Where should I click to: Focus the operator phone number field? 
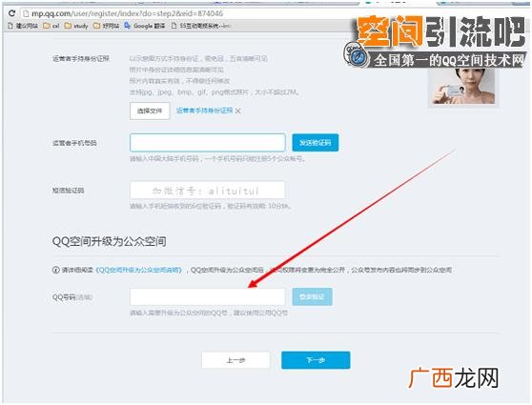coord(207,142)
